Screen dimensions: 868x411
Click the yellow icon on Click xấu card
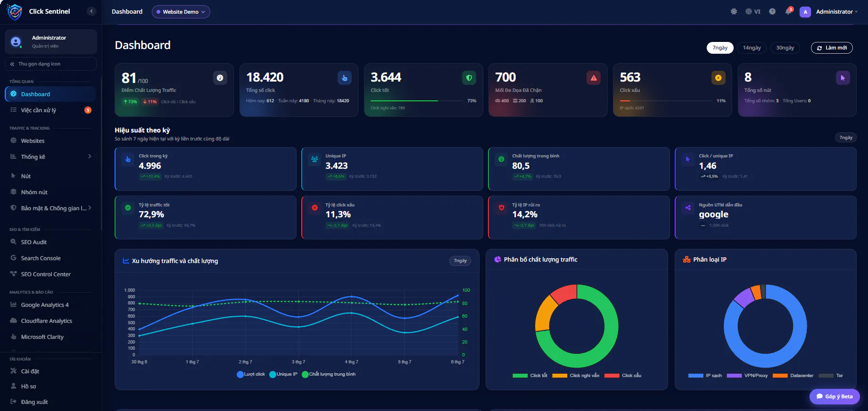point(718,78)
